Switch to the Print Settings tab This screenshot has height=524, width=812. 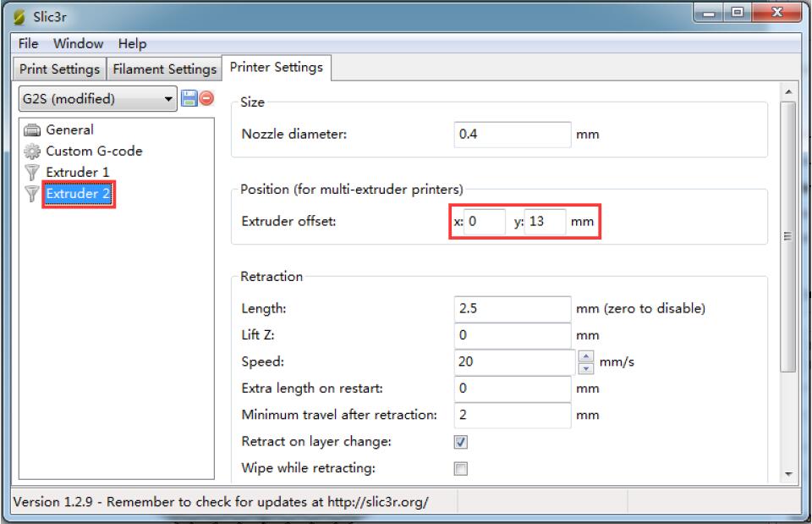click(x=59, y=69)
